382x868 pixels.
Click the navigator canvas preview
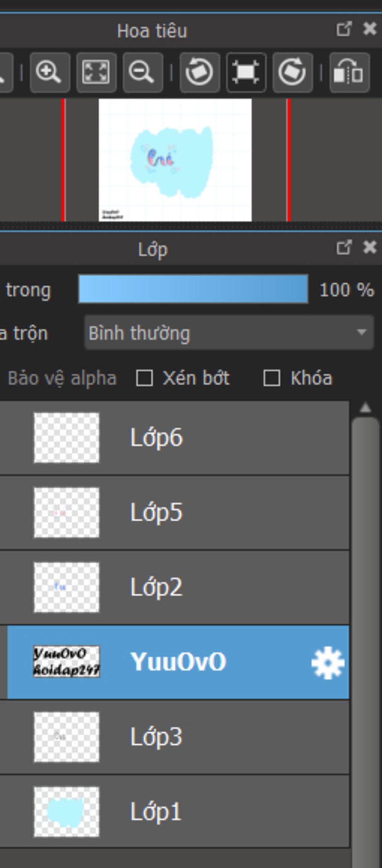[x=175, y=160]
